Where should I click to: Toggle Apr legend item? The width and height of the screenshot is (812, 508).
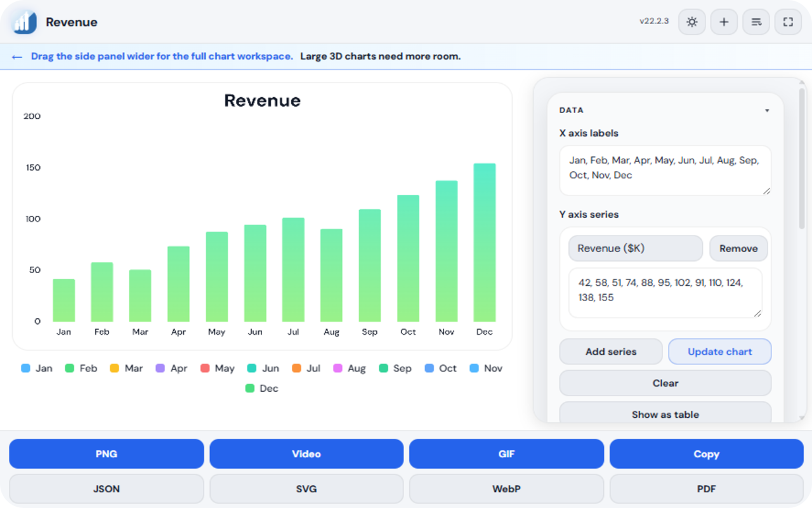(x=171, y=368)
